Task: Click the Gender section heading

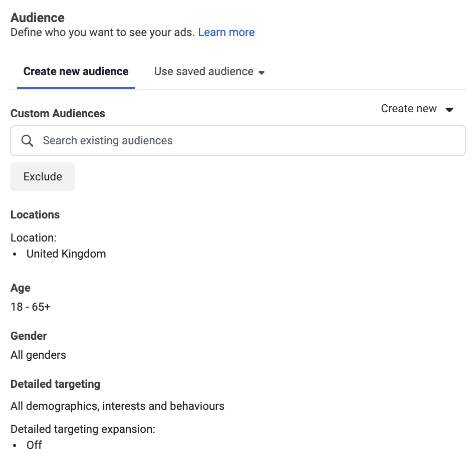Action: tap(29, 336)
